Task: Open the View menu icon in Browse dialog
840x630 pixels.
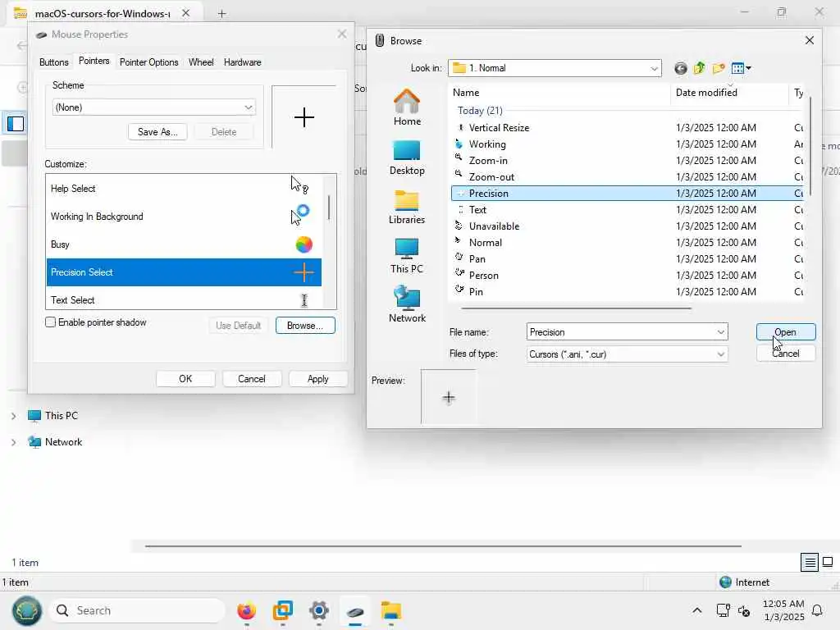Action: click(x=742, y=68)
